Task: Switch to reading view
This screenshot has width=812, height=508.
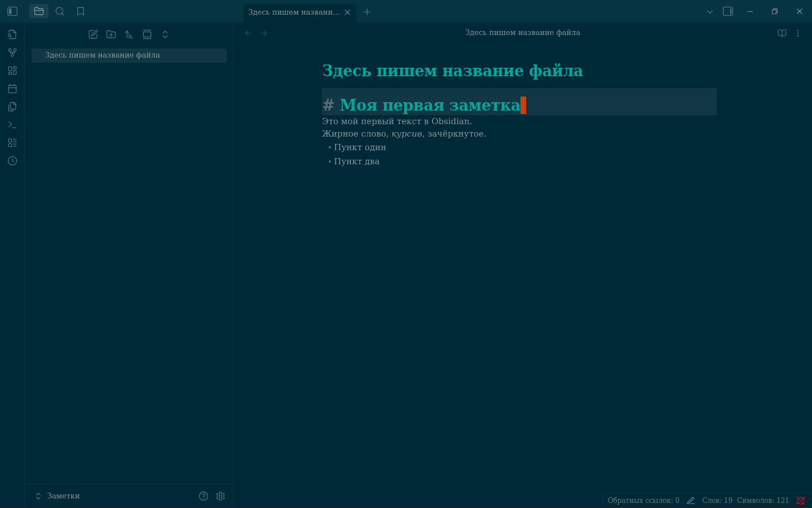Action: coord(782,33)
